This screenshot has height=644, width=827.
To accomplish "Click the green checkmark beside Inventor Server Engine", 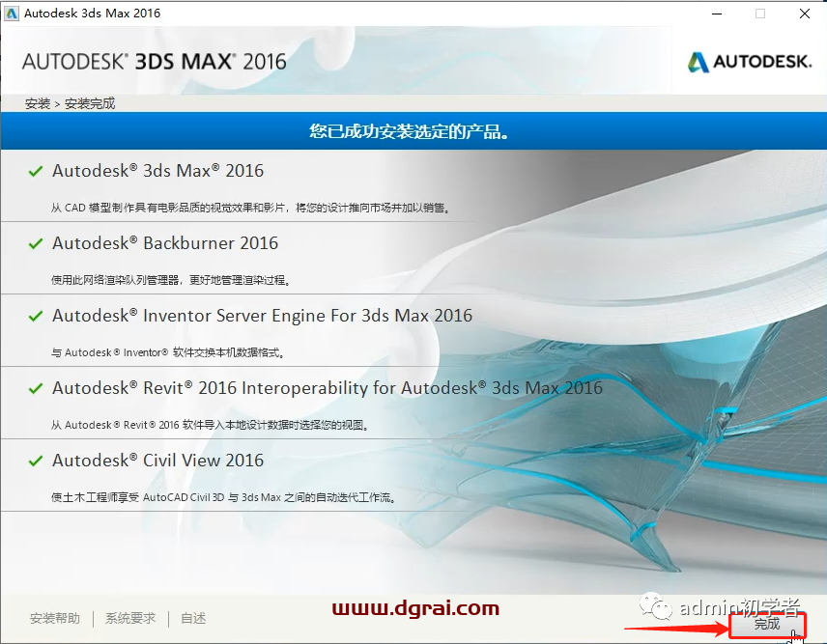I will point(36,316).
